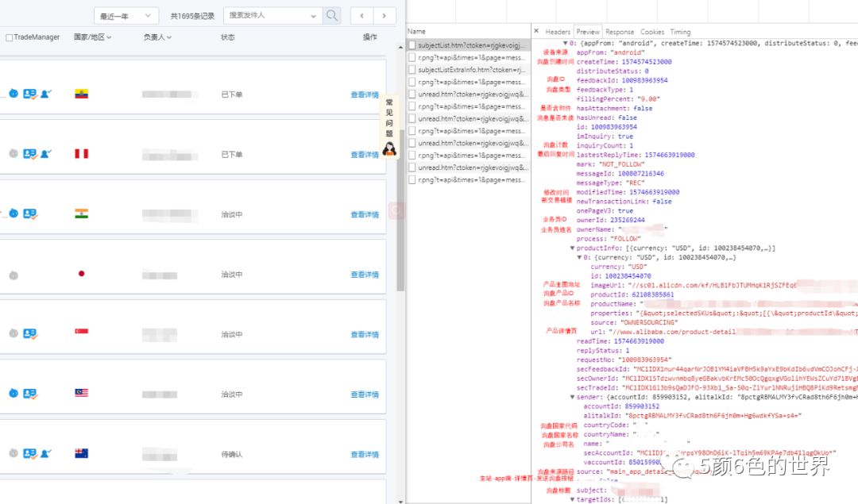Open 查看详情 in the 待确认 row
The image size is (858, 504).
pos(365,454)
